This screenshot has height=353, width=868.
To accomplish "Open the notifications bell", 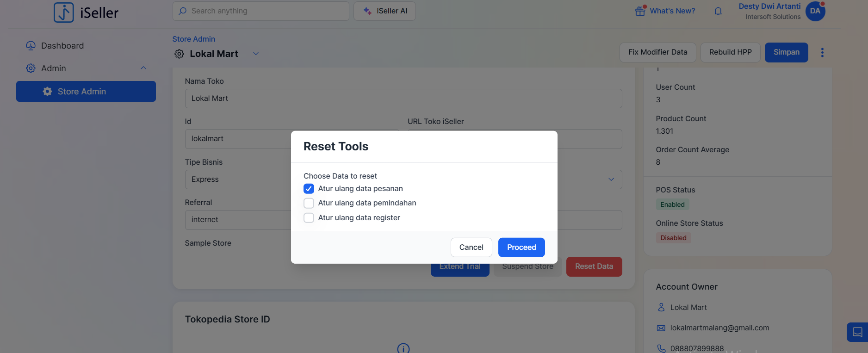I will click(718, 11).
